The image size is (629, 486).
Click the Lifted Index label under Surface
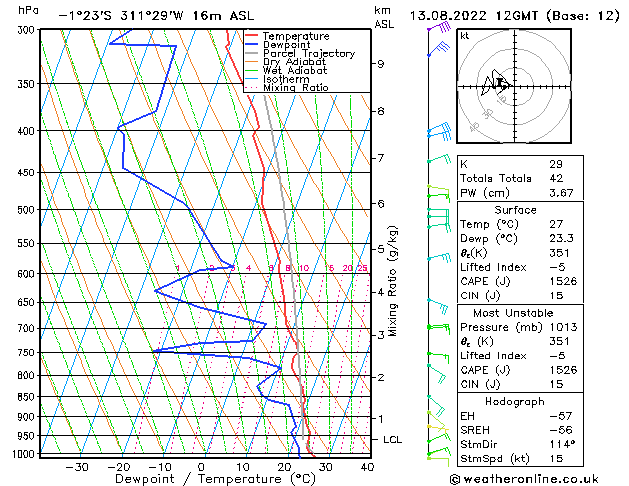[x=493, y=267]
